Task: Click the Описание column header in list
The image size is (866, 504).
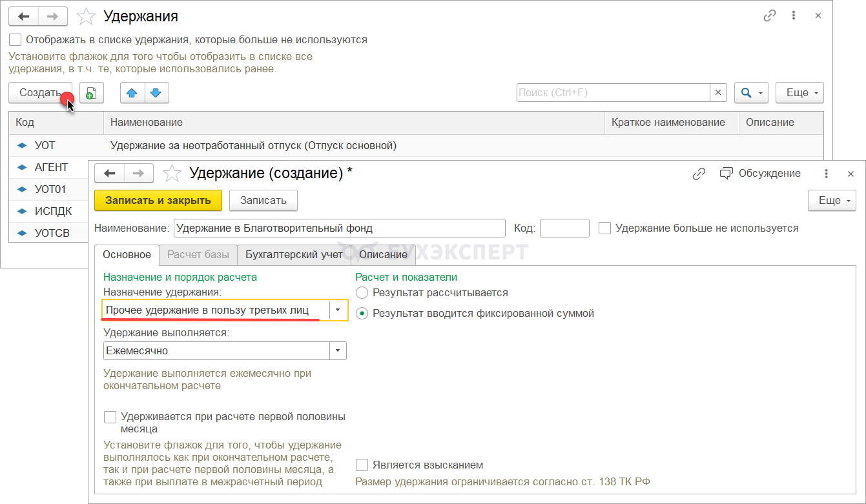Action: (x=781, y=123)
